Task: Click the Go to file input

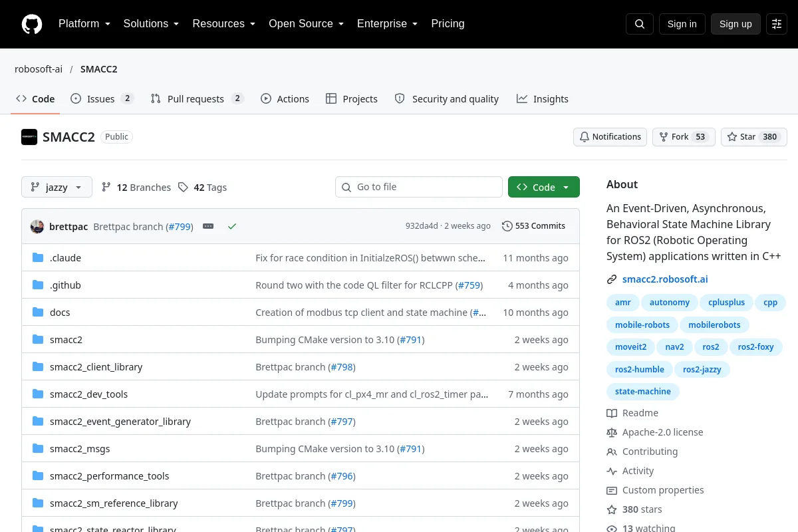Action: coord(419,188)
